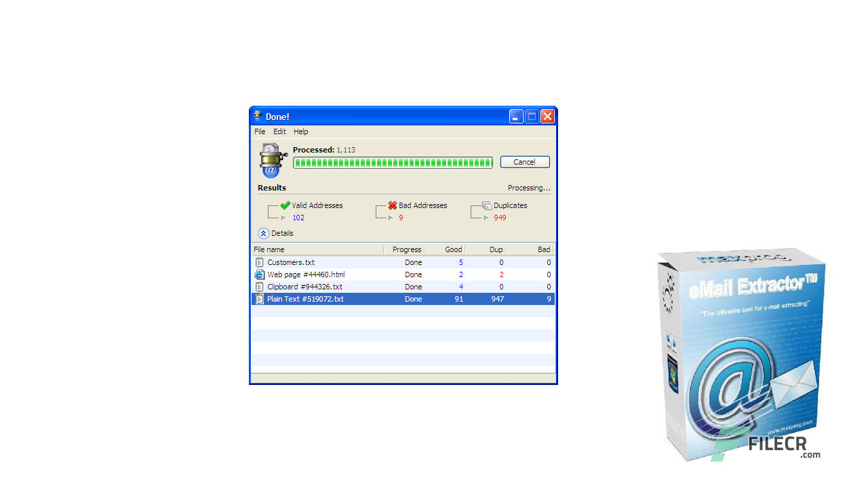Click the Valid Addresses label
This screenshot has width=868, height=488.
point(317,205)
